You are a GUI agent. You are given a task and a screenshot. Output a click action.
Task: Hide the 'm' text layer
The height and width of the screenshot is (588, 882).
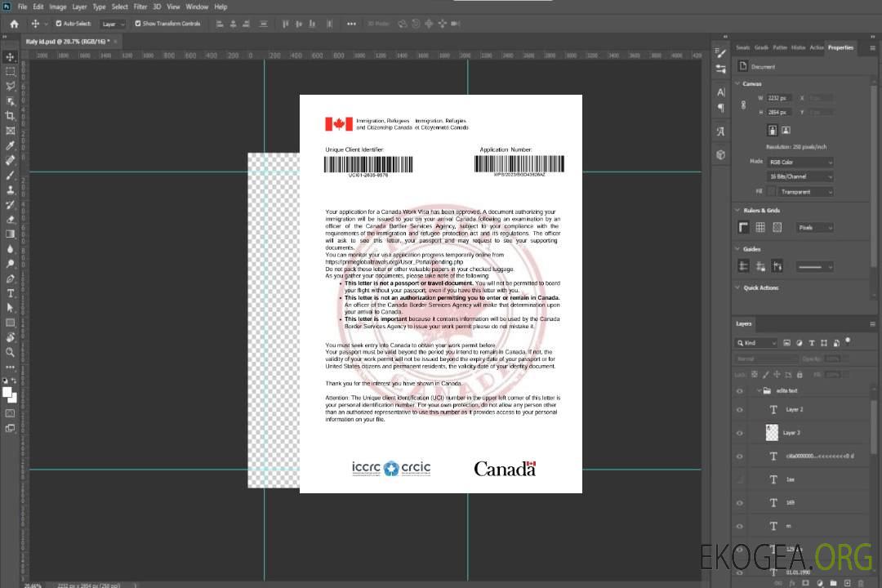(x=740, y=527)
